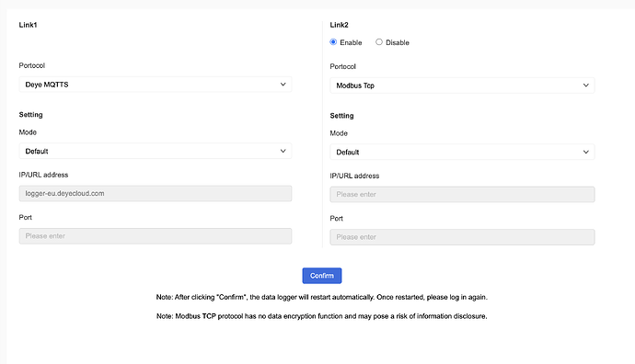This screenshot has width=635, height=364.
Task: Click the note about data logger restart
Action: (x=322, y=297)
